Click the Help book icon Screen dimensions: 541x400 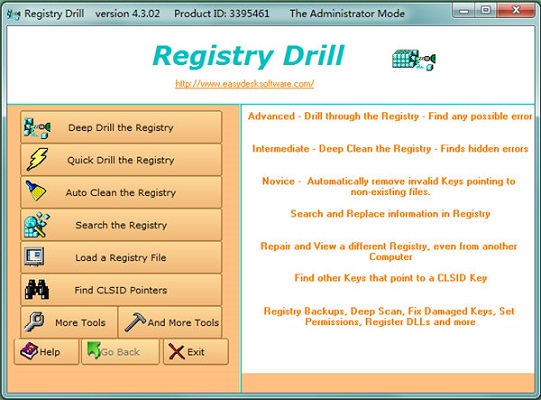pos(29,351)
